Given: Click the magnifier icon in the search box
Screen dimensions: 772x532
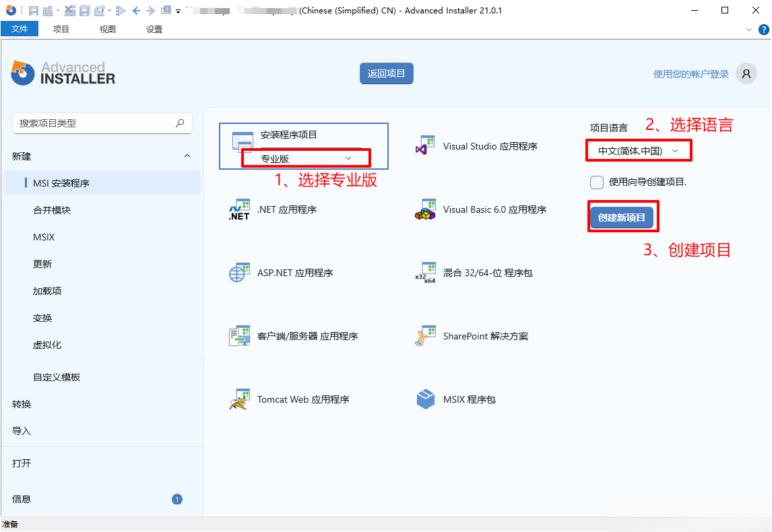Looking at the screenshot, I should coord(180,123).
